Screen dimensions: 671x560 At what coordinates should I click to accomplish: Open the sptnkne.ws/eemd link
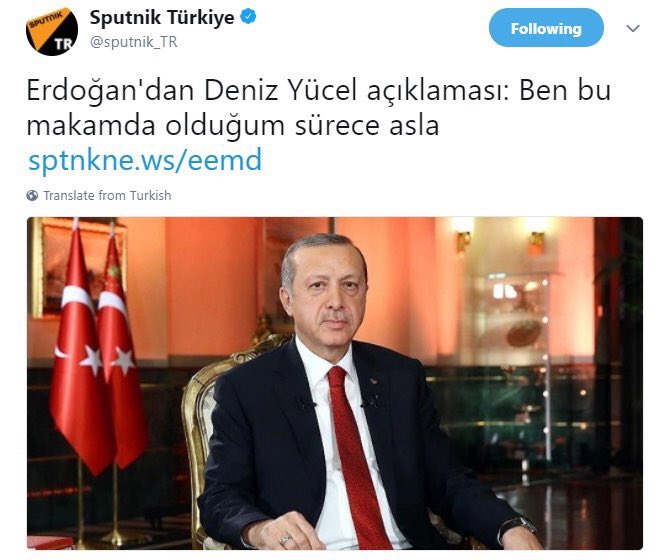(145, 160)
